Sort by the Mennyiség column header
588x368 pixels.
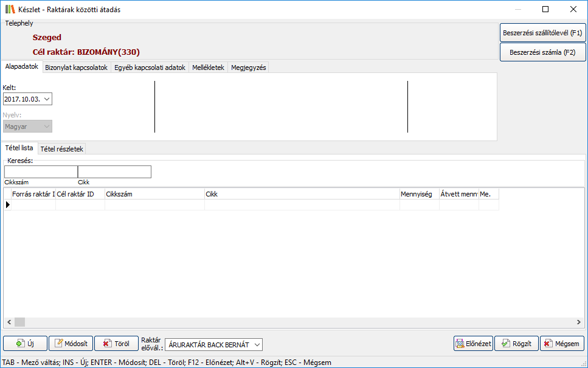coord(418,194)
